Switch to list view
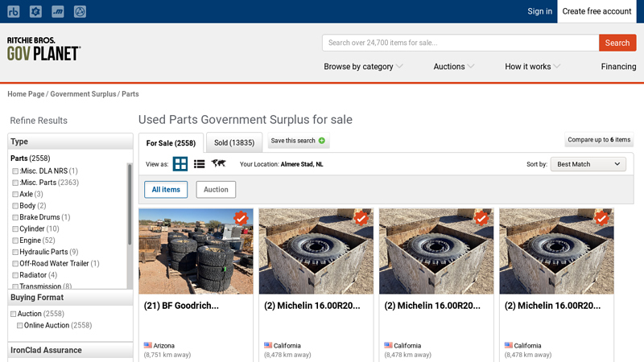The height and width of the screenshot is (362, 644). [199, 164]
